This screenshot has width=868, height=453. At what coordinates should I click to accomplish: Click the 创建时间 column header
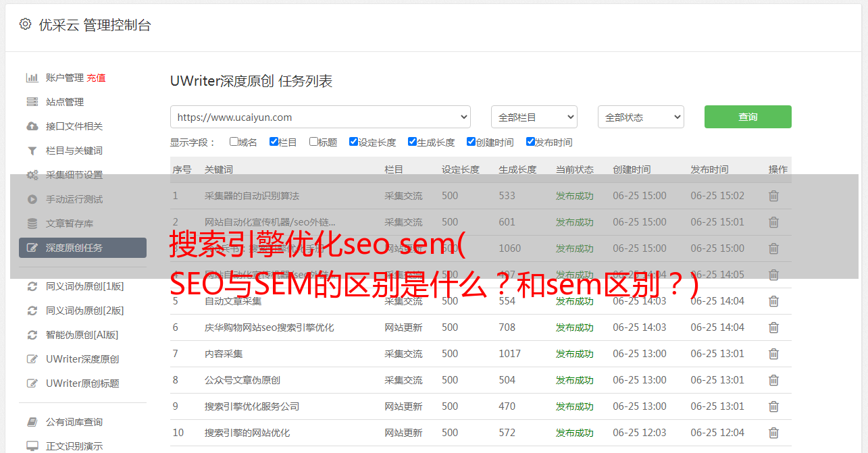tap(632, 169)
